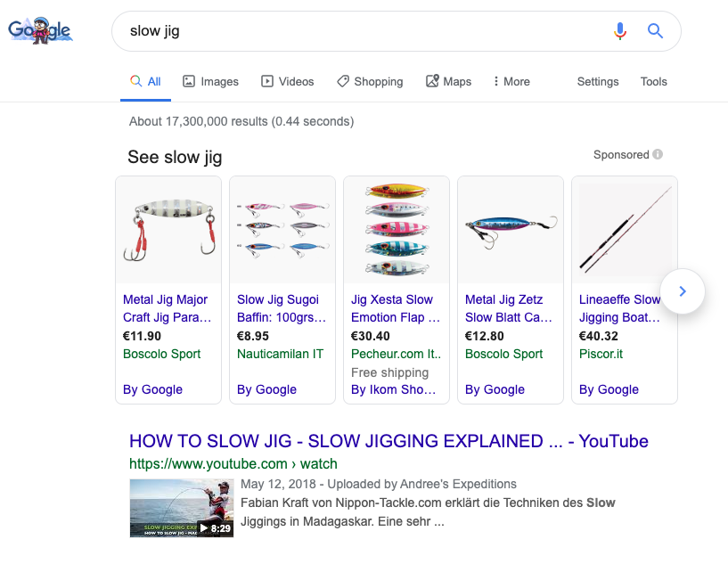Open Metal Jig Zetz Slow Blatt product link

coord(509,308)
